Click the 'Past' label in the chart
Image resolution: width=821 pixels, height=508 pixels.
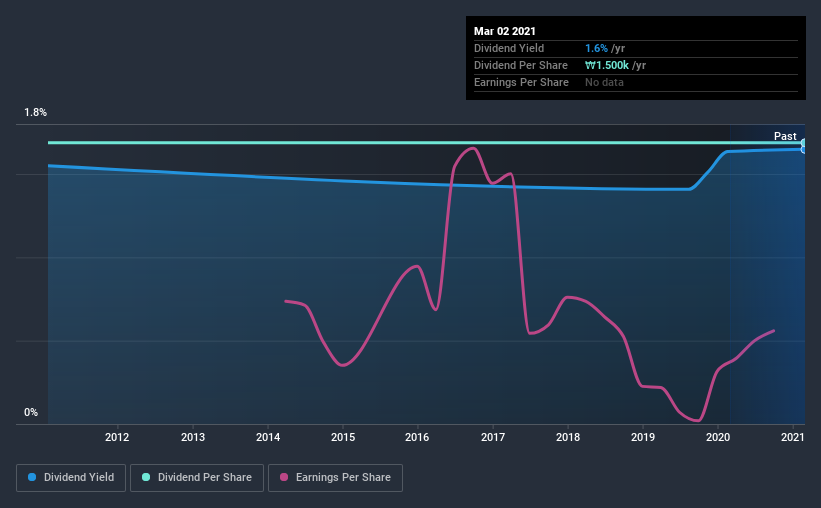(785, 136)
